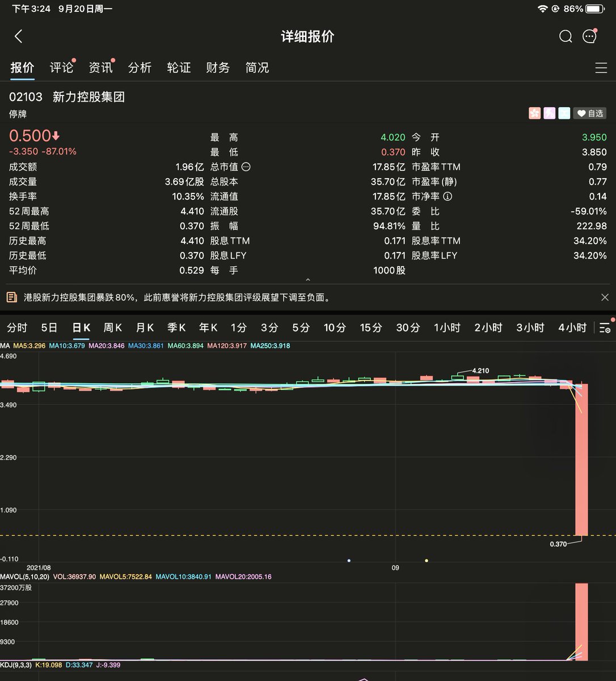This screenshot has width=616, height=681.
Task: Open the news document icon
Action: coord(11,297)
